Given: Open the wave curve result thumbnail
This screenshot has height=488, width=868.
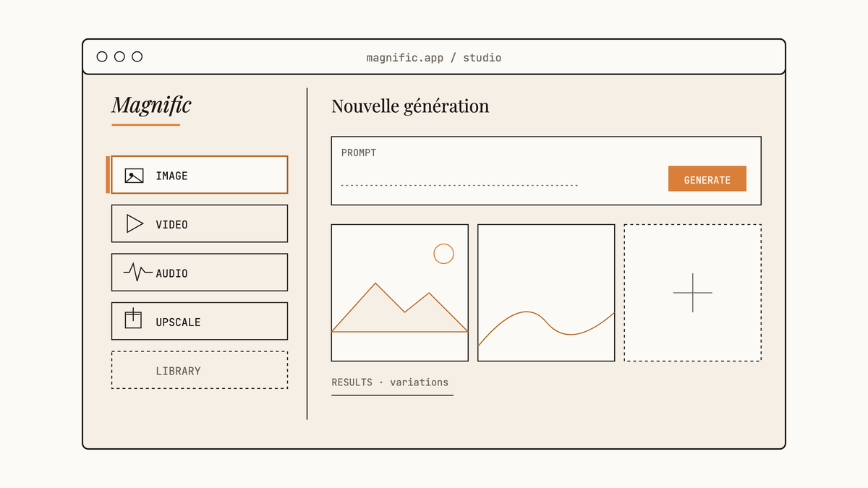Looking at the screenshot, I should tap(546, 293).
